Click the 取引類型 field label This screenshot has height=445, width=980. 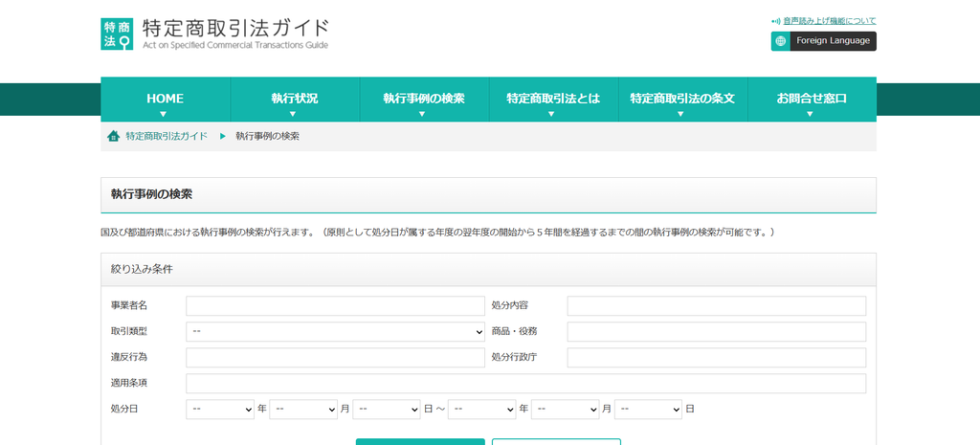[129, 332]
